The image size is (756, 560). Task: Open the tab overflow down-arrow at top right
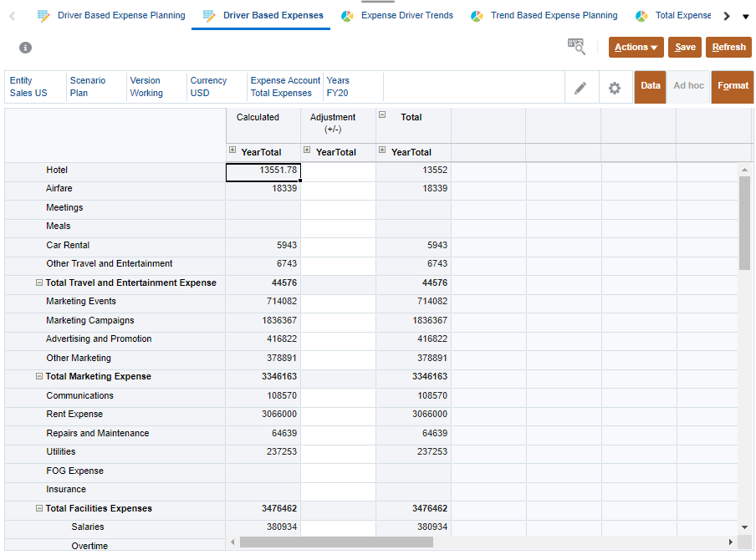[x=746, y=15]
